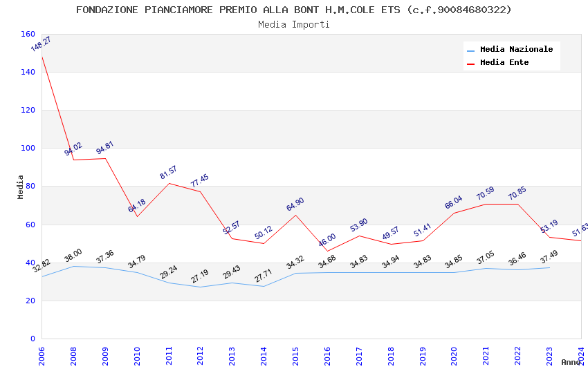Click the 100 y-axis tick label
The image size is (588, 380).
coord(28,149)
